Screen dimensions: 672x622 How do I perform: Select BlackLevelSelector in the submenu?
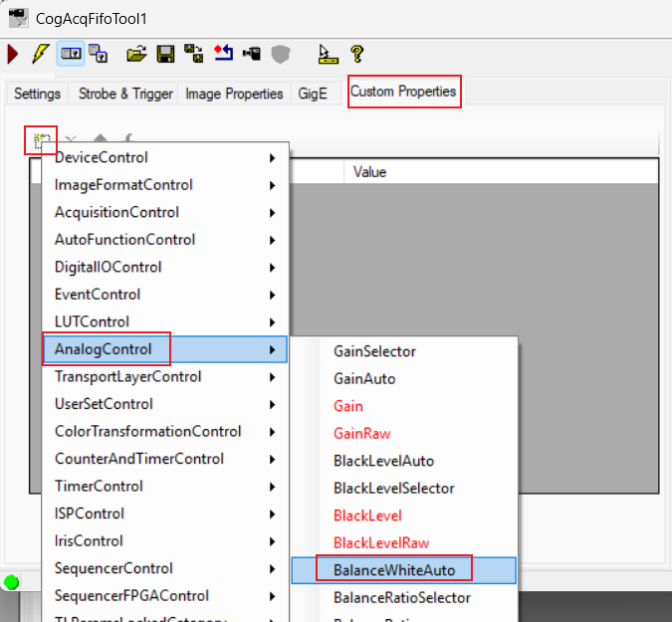404,489
